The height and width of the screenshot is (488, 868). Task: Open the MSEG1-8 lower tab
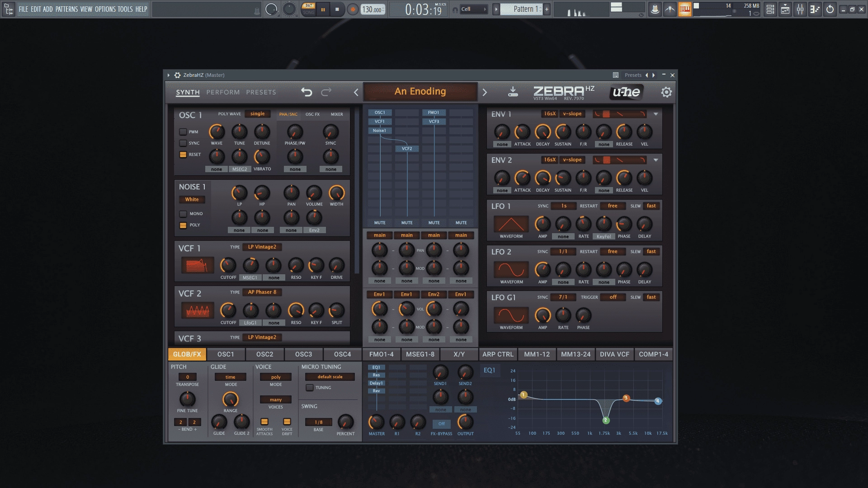(x=420, y=354)
